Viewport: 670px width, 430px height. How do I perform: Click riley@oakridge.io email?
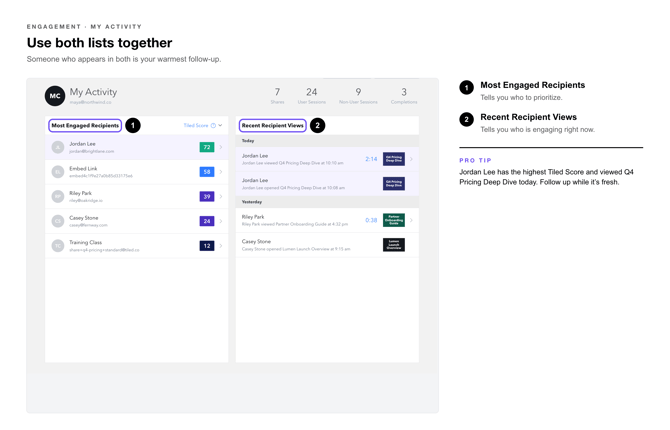tap(86, 200)
